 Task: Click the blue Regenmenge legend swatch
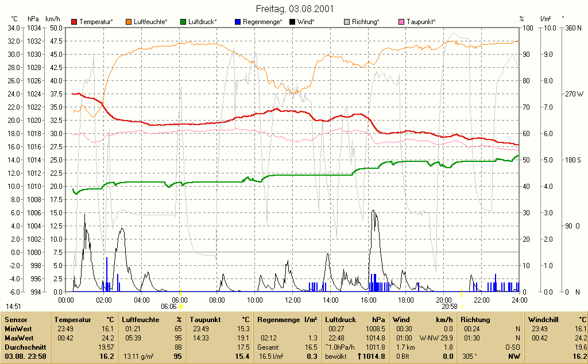(238, 22)
